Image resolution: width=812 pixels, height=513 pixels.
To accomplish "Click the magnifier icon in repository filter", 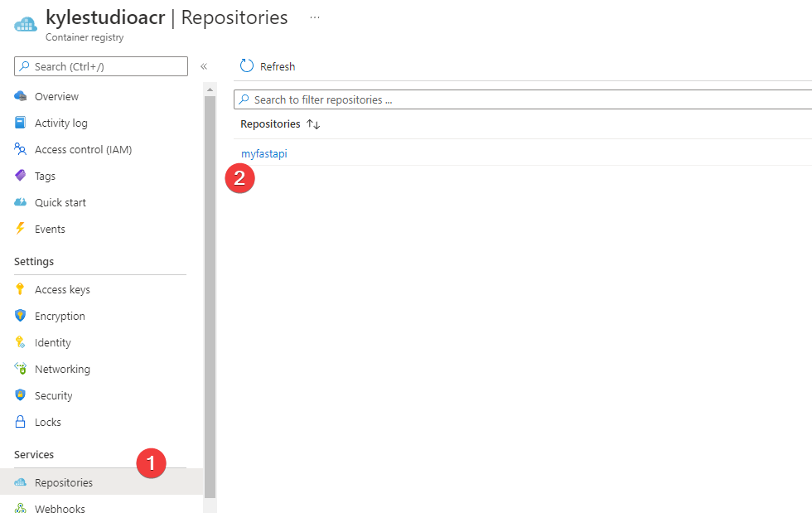I will pyautogui.click(x=244, y=99).
